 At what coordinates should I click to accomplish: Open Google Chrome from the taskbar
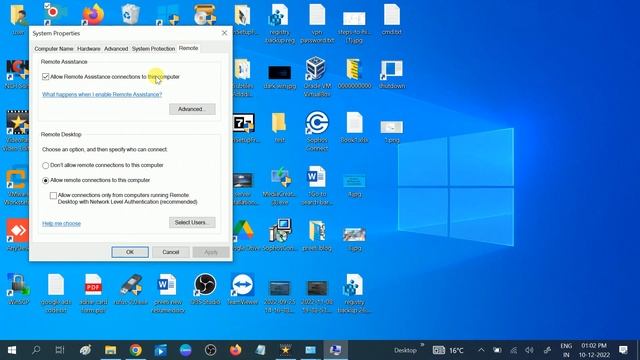click(136, 350)
